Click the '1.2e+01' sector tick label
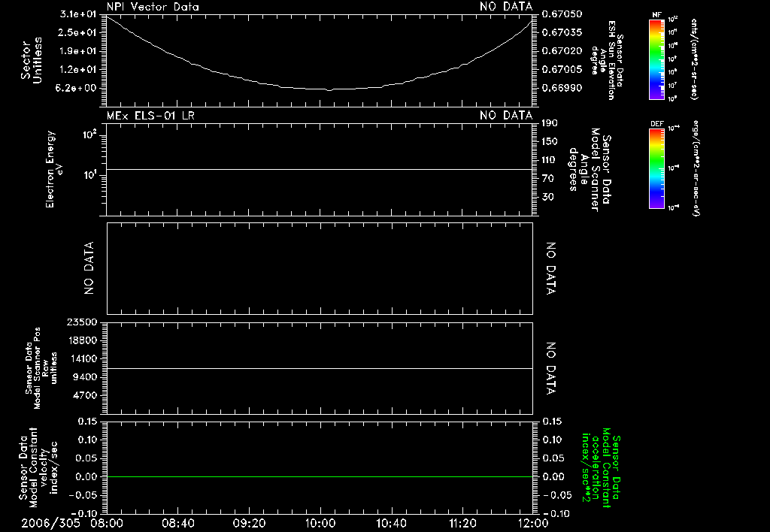This screenshot has width=770, height=532. point(77,70)
